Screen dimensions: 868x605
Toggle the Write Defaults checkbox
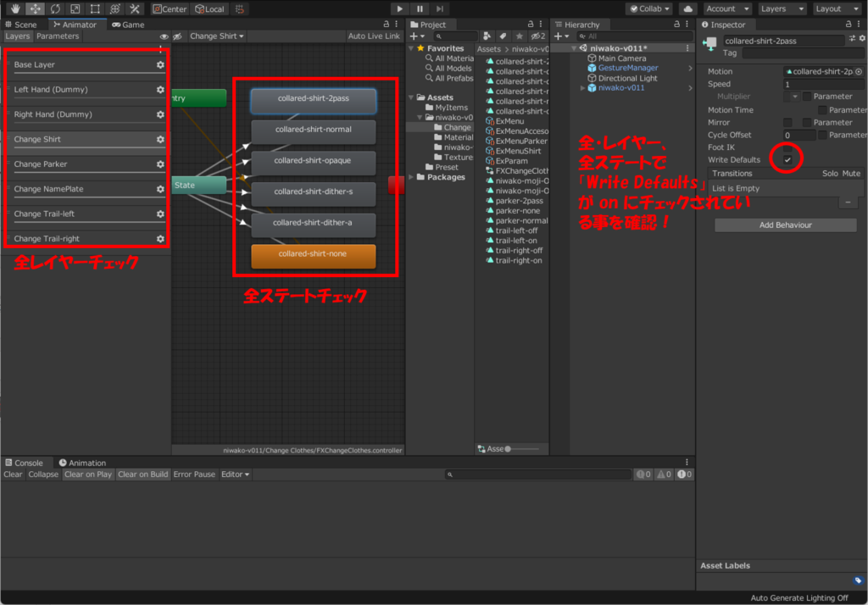point(788,160)
